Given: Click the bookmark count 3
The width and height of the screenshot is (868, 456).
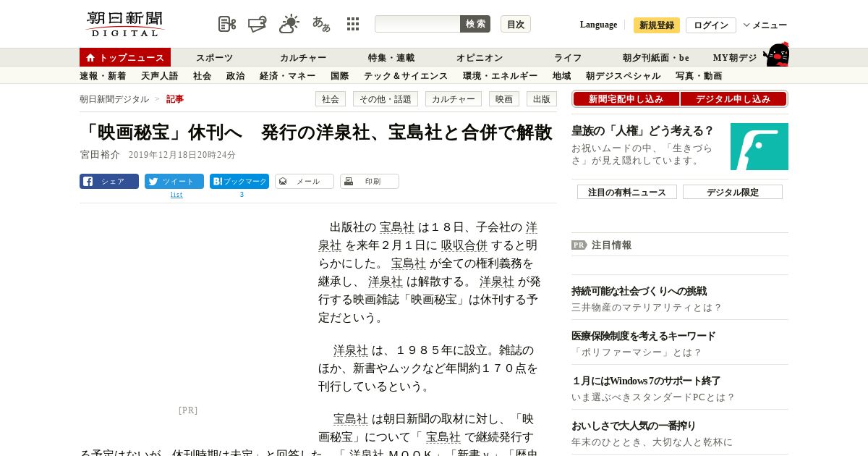Looking at the screenshot, I should click(x=242, y=195).
